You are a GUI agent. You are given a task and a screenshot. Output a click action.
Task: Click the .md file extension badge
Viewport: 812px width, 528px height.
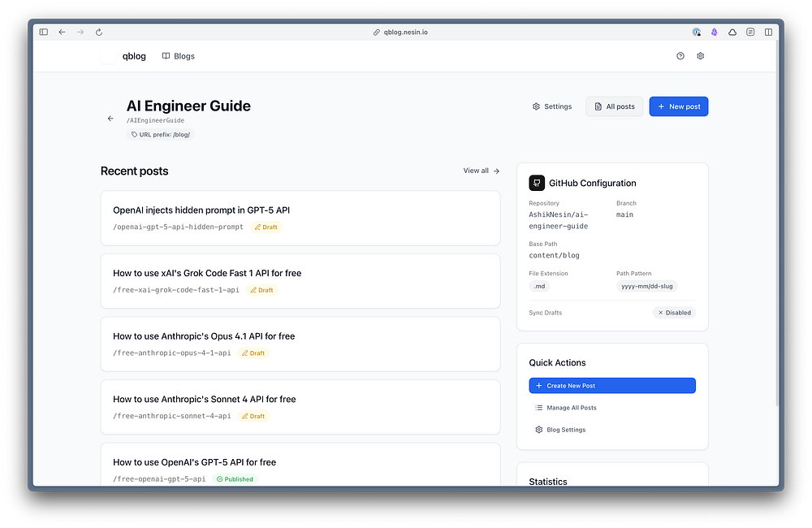[x=539, y=286]
